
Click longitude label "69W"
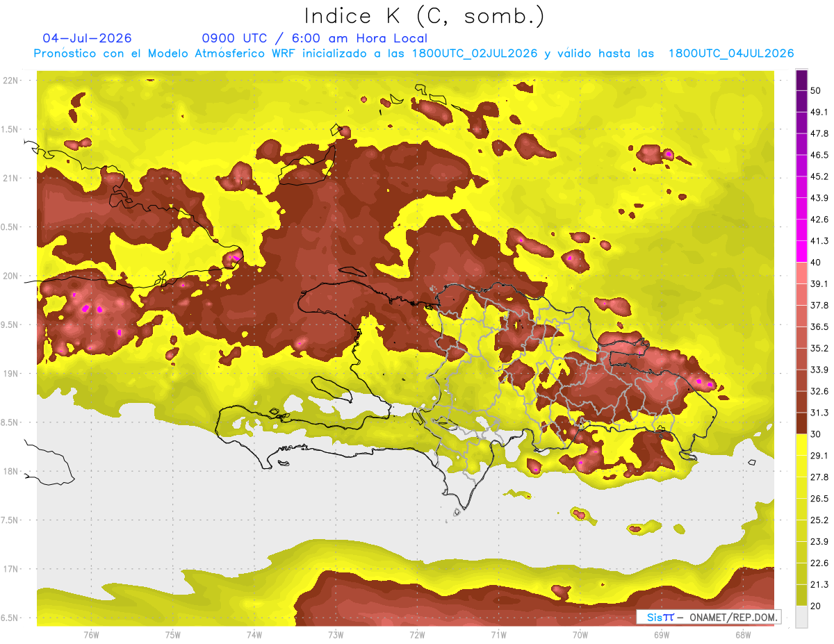(662, 635)
